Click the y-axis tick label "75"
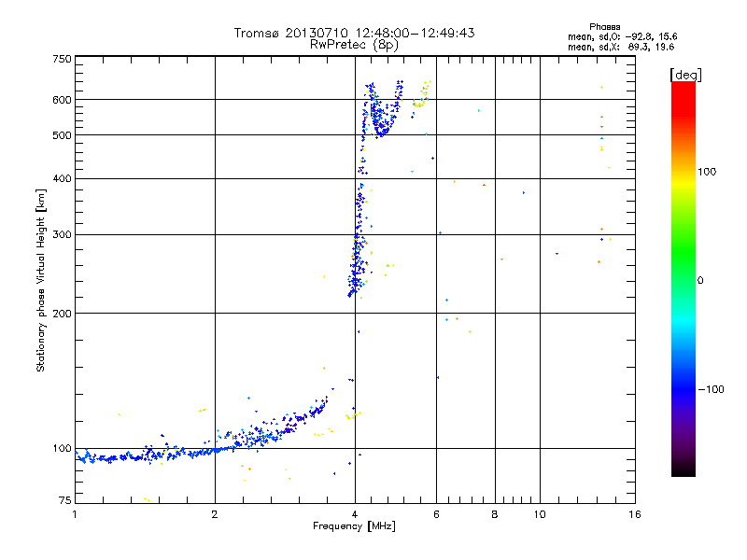Screen dimensions: 747x560 click(65, 500)
